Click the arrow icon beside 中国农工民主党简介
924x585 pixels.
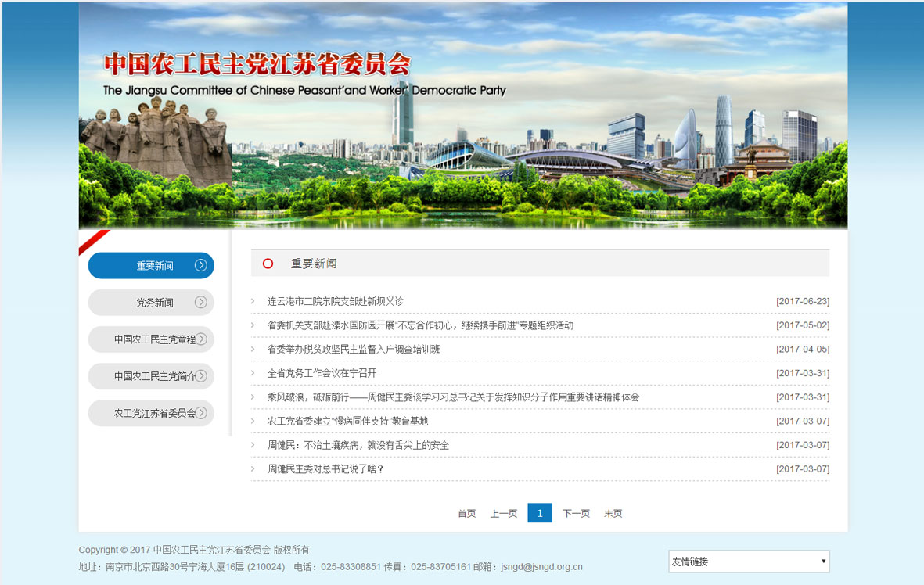(x=202, y=375)
